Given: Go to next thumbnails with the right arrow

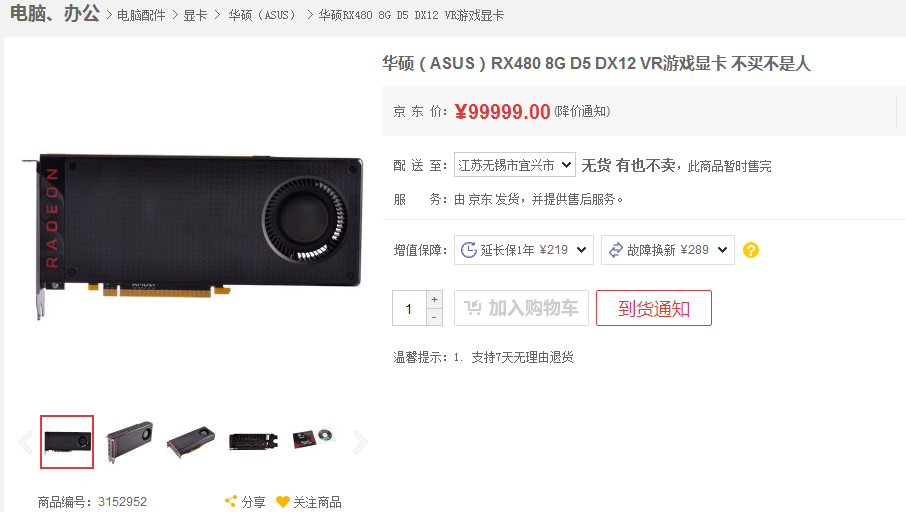Looking at the screenshot, I should (361, 443).
